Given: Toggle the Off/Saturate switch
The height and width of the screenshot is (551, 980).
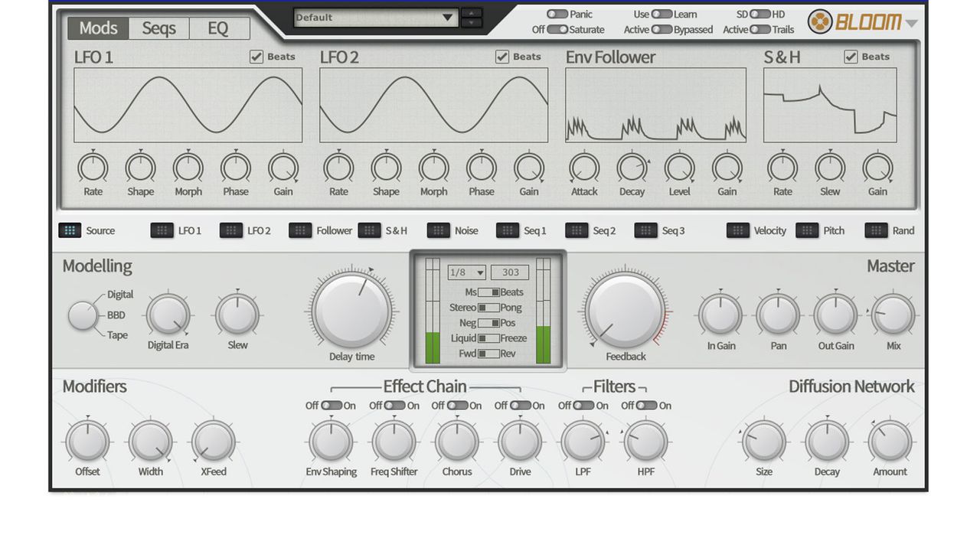Looking at the screenshot, I should coord(557,30).
